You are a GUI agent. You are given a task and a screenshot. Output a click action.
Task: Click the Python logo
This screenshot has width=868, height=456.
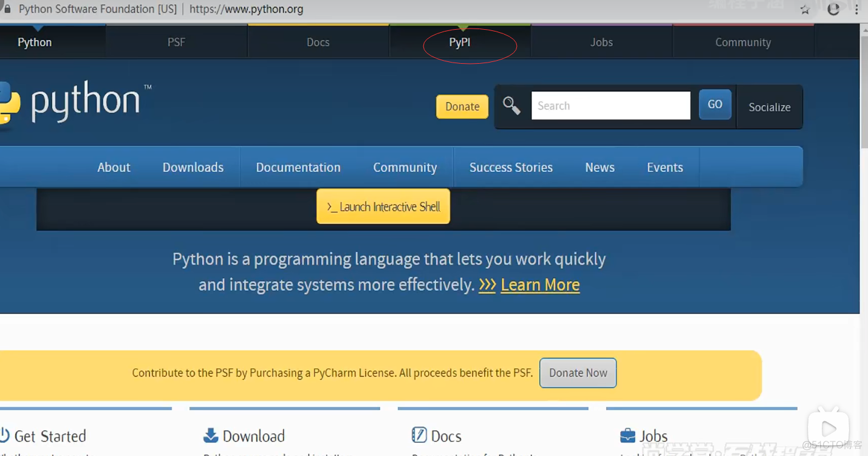pos(76,104)
